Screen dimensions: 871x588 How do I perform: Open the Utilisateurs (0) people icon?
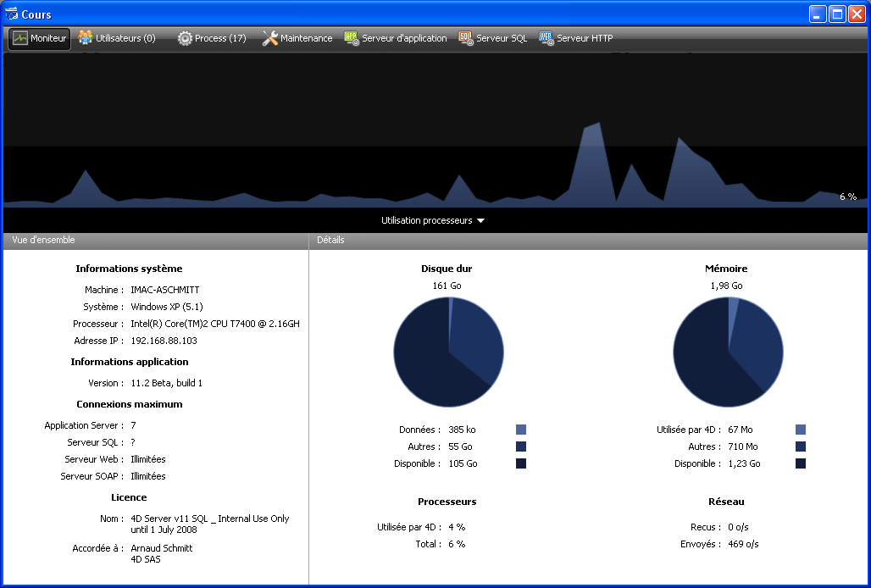point(86,38)
